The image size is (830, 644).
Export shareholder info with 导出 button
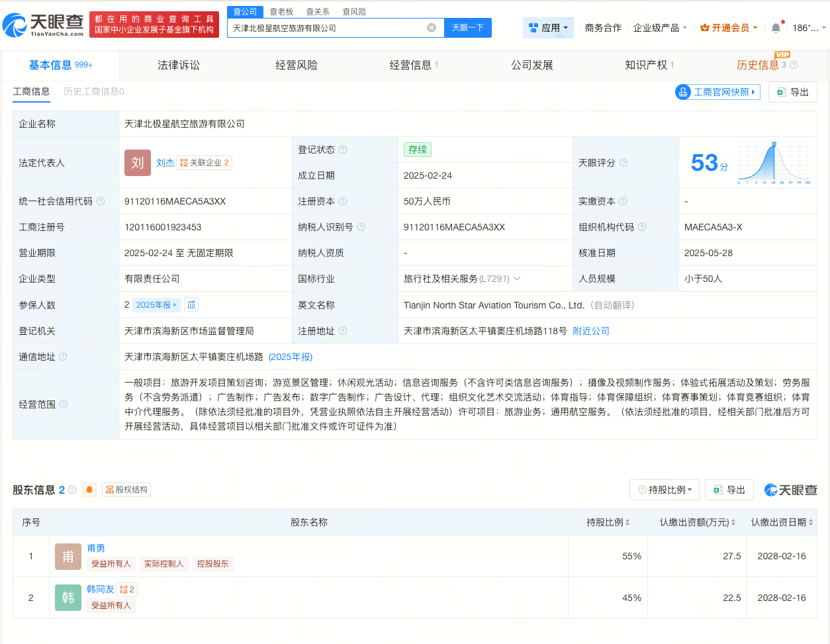pos(729,490)
